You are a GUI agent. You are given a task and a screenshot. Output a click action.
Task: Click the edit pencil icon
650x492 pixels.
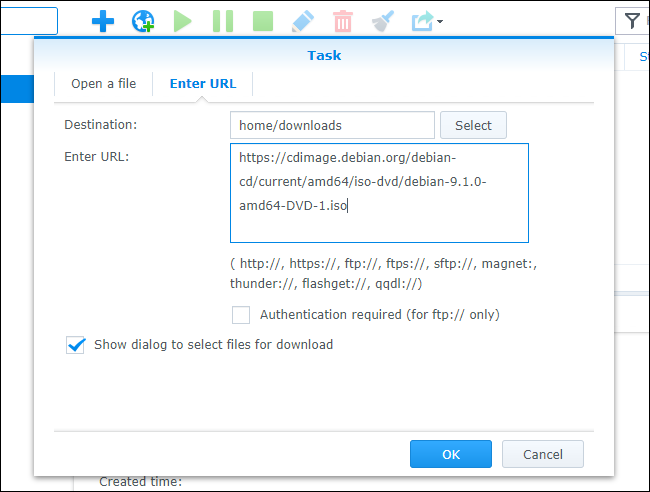click(302, 21)
